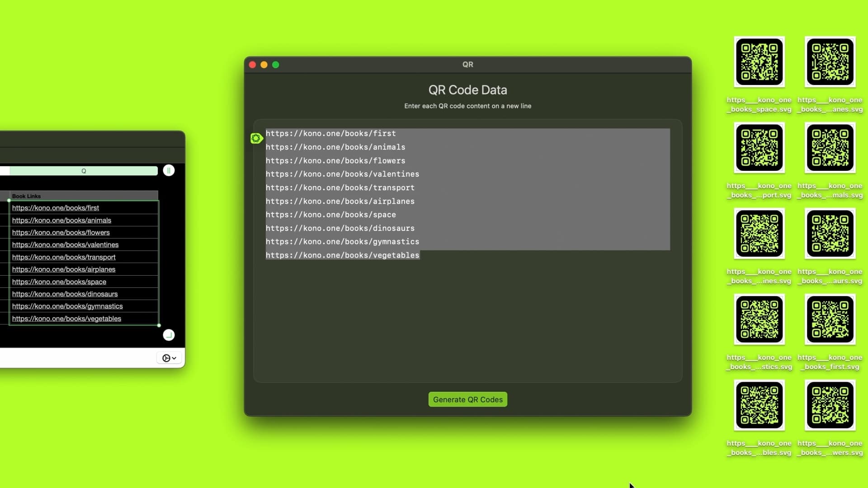Click the books/dinosaurs spreadsheet link
Image resolution: width=868 pixels, height=488 pixels.
click(65, 294)
